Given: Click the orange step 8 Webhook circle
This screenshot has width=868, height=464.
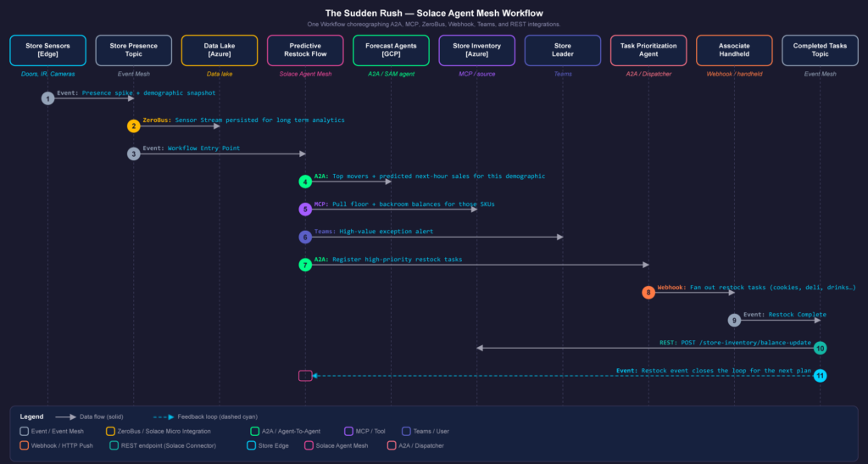Looking at the screenshot, I should tap(648, 293).
